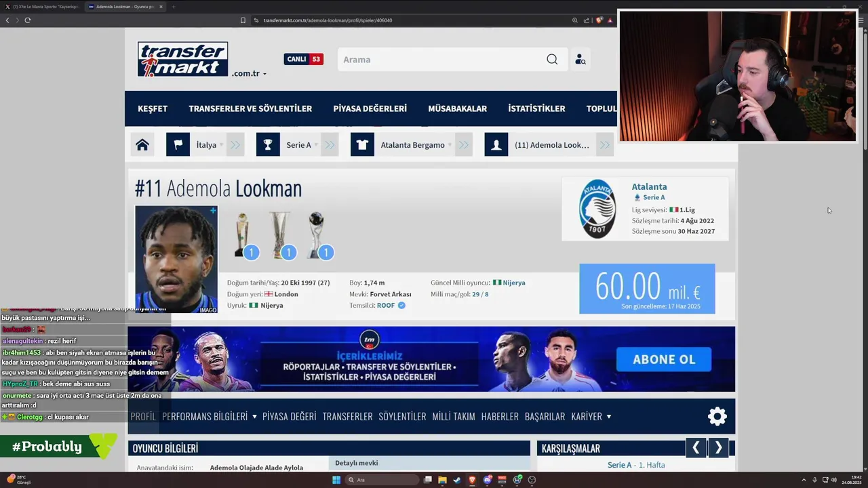Click the previous arrow in KARŞILAŞMALAR
Viewport: 868px width, 488px height.
(696, 447)
